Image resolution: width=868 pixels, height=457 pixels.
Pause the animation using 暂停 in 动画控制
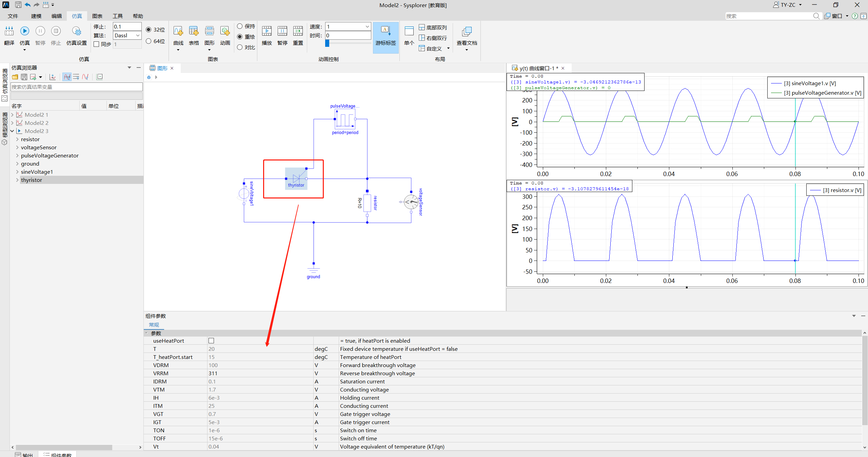click(x=282, y=36)
